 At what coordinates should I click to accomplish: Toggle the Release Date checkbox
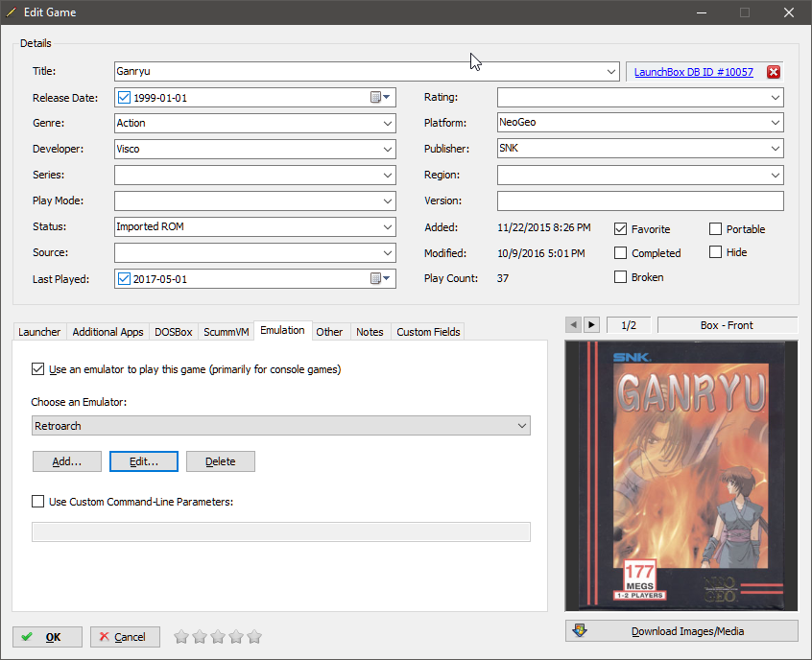coord(124,97)
